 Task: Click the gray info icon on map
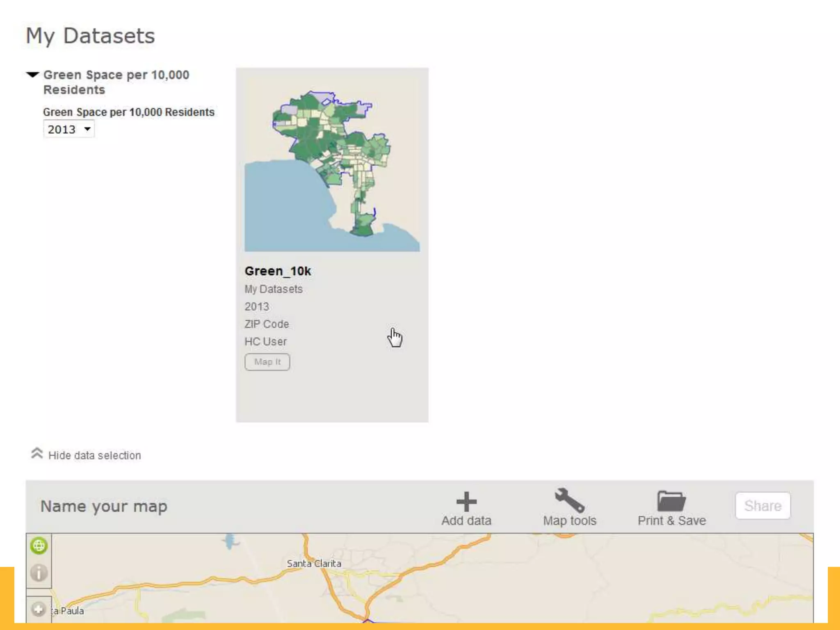pos(39,573)
